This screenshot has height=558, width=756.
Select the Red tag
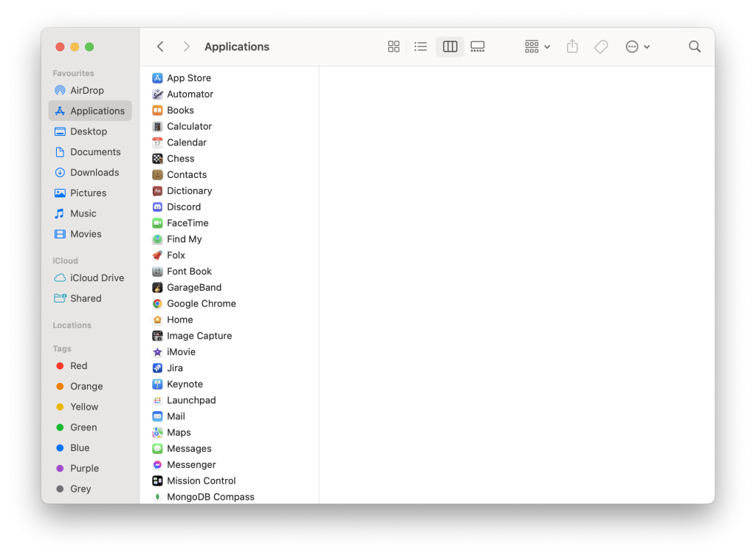[x=89, y=366]
